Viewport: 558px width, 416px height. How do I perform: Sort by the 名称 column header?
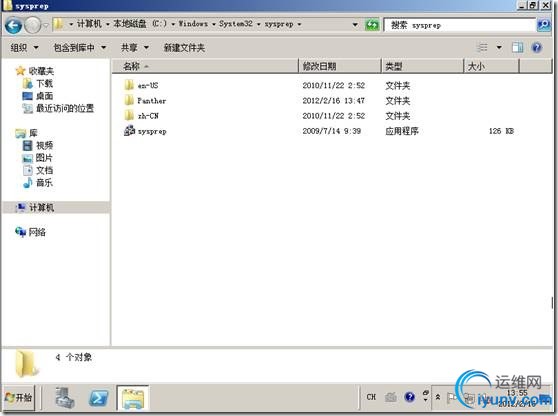[205, 66]
